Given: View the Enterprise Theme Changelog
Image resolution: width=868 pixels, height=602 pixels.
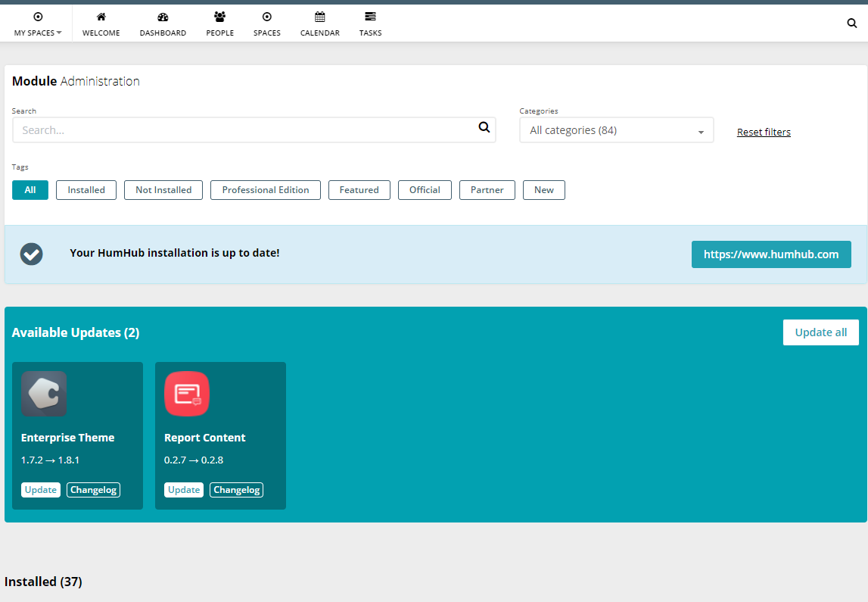Looking at the screenshot, I should click(94, 490).
